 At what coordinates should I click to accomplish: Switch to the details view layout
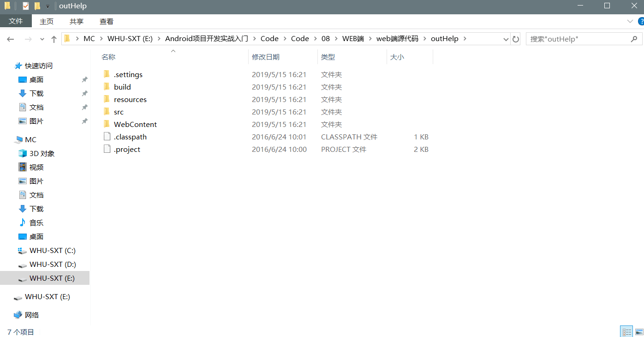point(626,331)
